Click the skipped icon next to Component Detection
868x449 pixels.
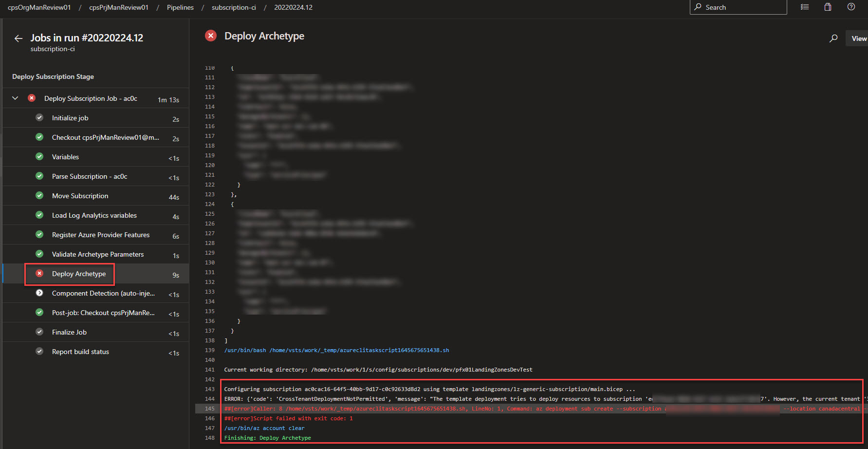tap(39, 293)
